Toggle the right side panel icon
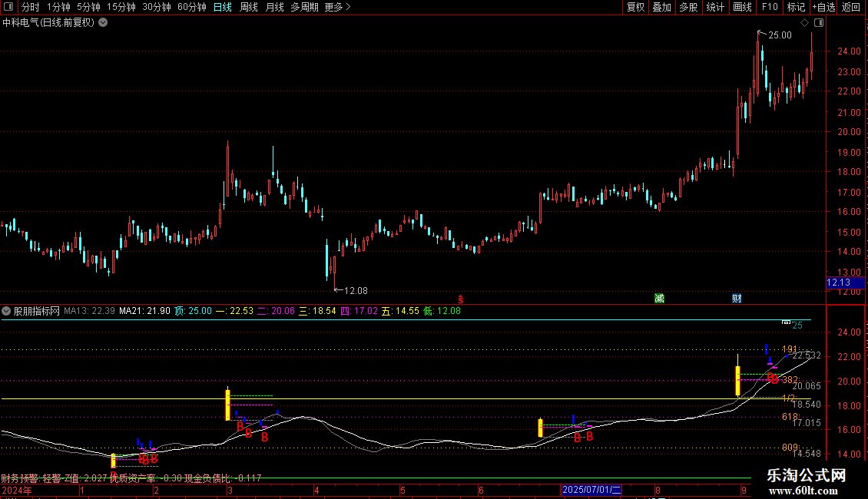Viewport: 868px width, 499px height. pos(819,23)
